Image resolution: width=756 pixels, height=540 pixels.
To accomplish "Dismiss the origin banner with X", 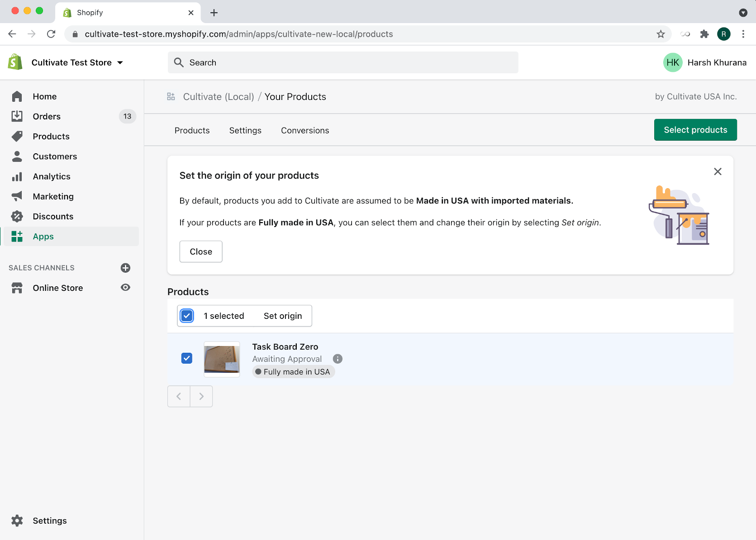I will click(718, 171).
